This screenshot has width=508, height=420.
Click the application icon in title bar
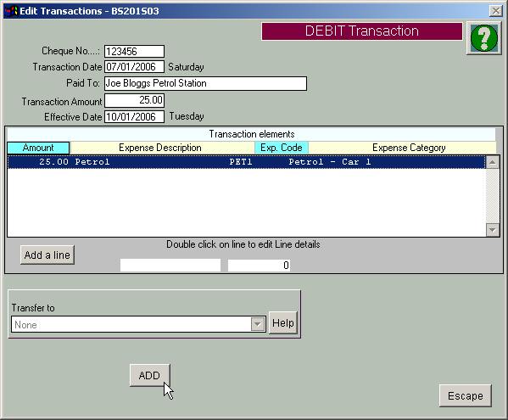click(x=11, y=11)
